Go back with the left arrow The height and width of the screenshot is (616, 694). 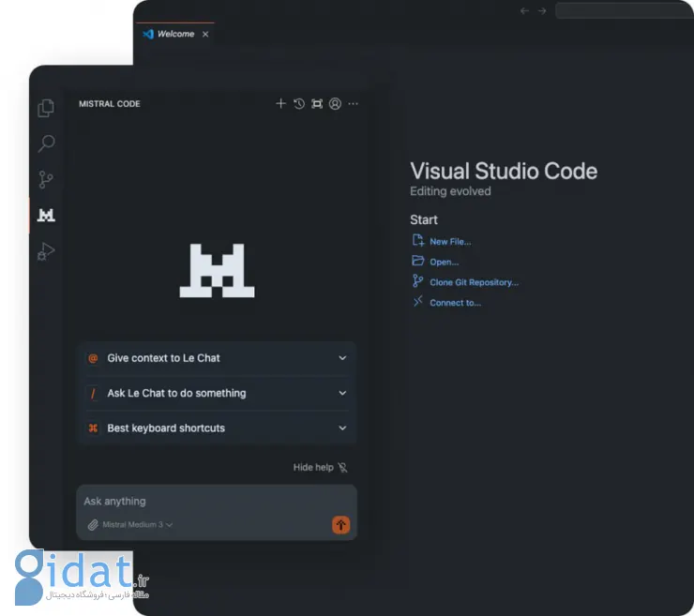(524, 11)
